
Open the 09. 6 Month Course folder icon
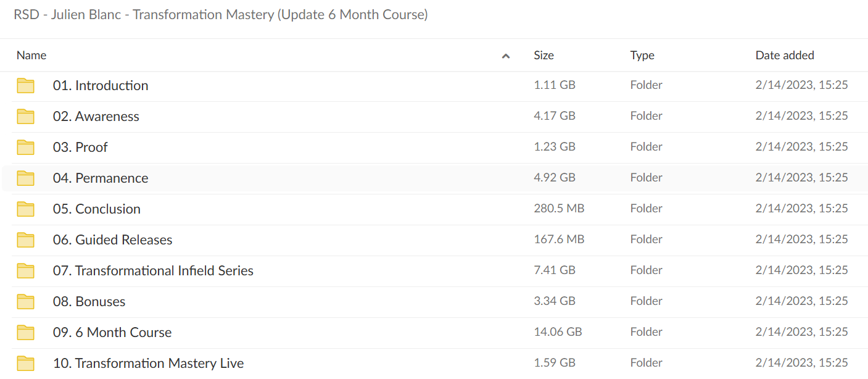[25, 333]
